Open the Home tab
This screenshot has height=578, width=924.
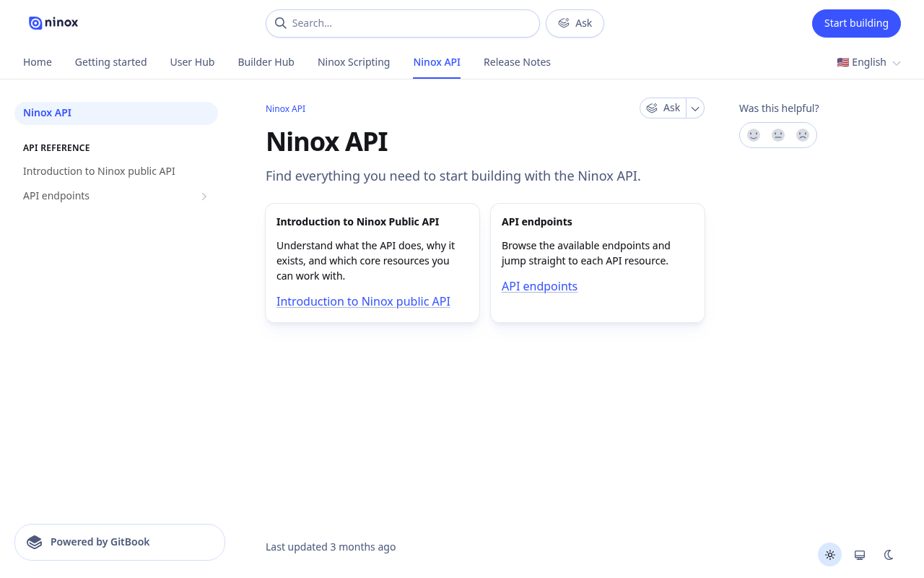(38, 62)
